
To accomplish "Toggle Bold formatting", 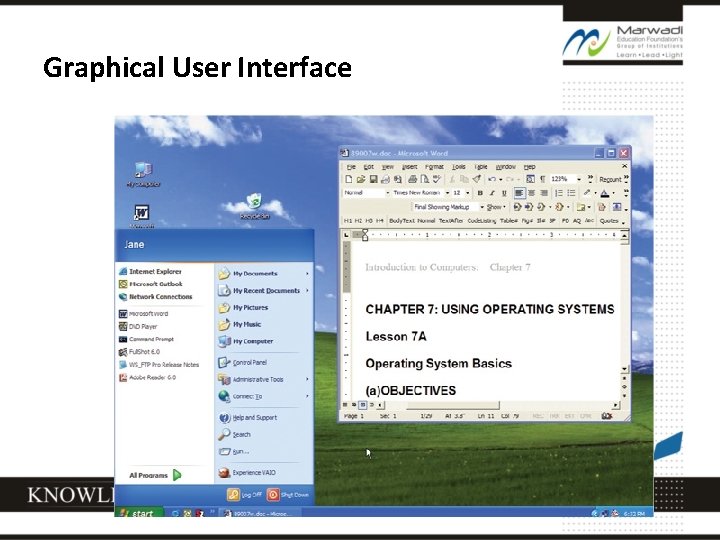I will pyautogui.click(x=480, y=193).
